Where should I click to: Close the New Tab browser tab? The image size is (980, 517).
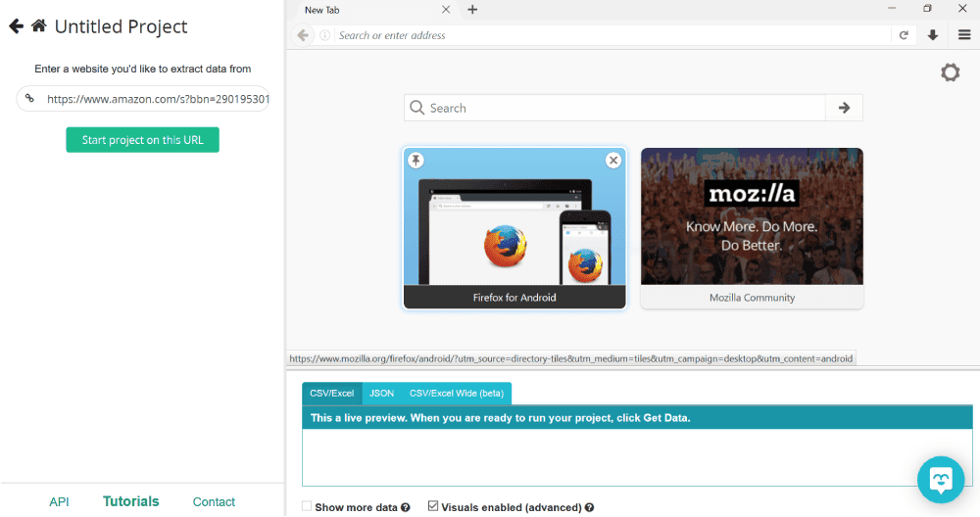pos(446,10)
